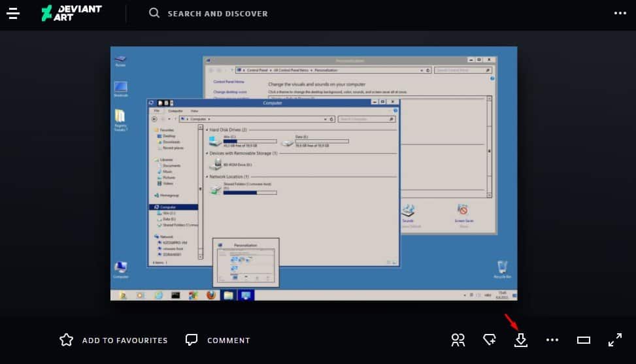Open the top-right more options menu
Image resolution: width=636 pixels, height=364 pixels.
point(620,13)
